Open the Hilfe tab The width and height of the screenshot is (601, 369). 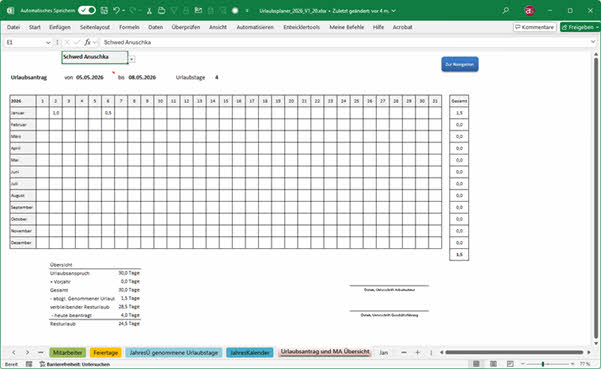tap(378, 27)
